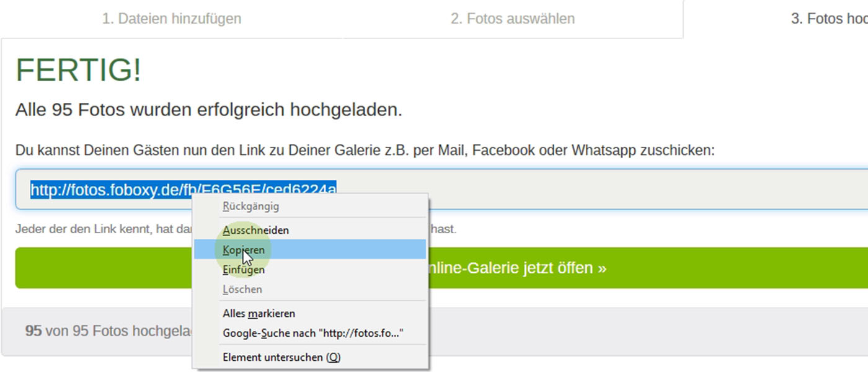Click empty space right of the URL text

click(620, 188)
